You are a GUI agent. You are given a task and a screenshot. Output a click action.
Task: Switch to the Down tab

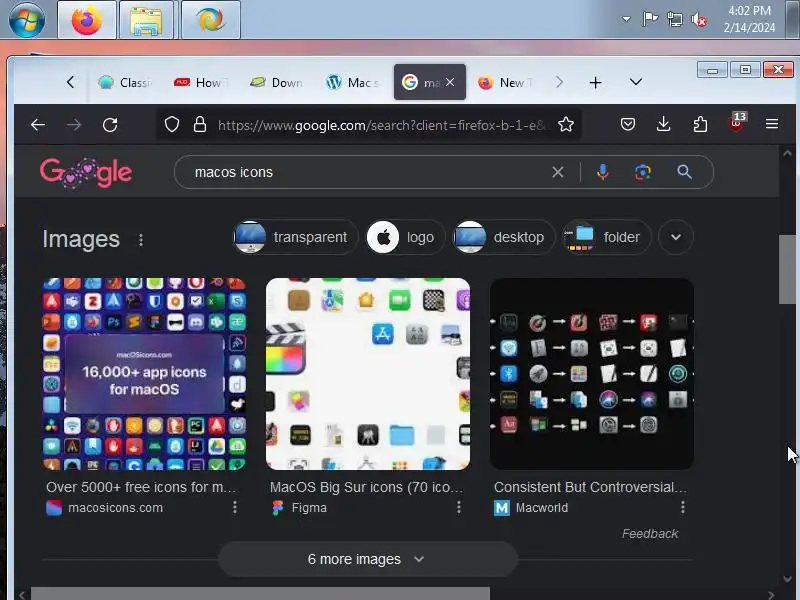tap(276, 82)
